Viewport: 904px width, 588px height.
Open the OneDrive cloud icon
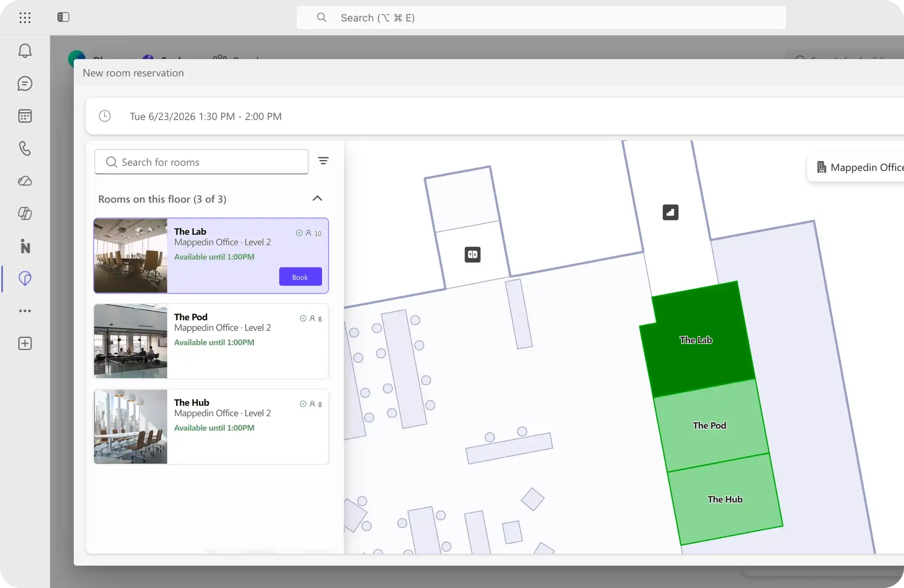point(25,181)
